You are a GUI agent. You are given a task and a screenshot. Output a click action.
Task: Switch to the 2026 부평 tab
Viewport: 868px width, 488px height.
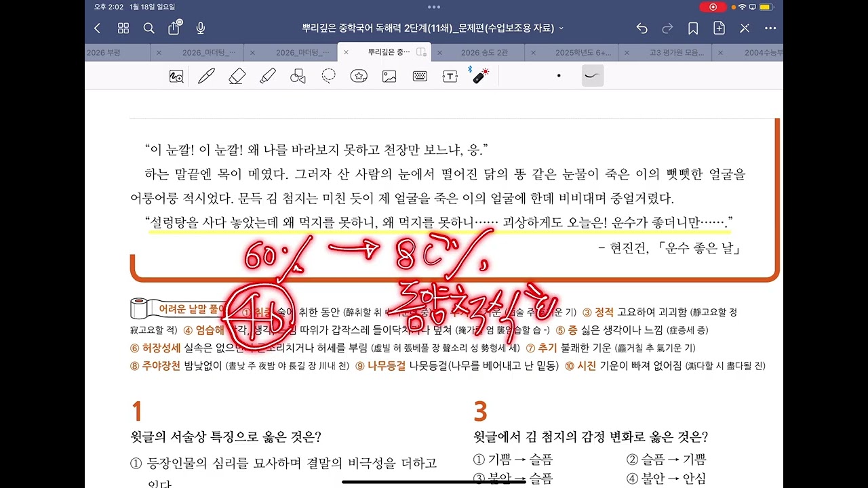click(103, 52)
